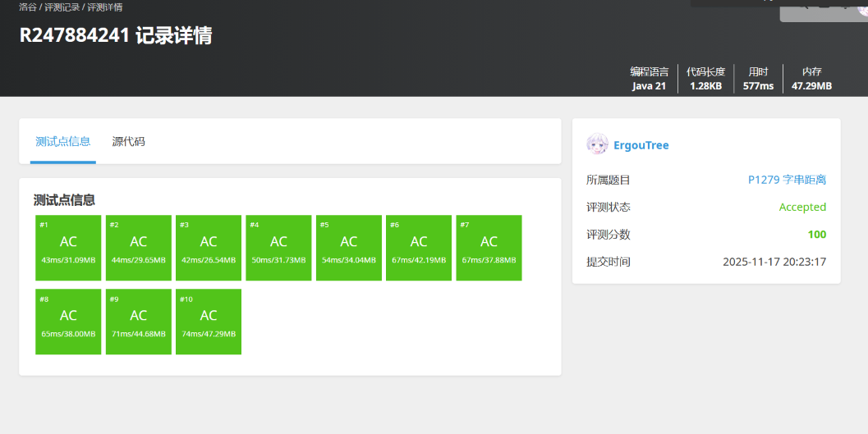Click ErgouTree's user avatar icon
The width and height of the screenshot is (868, 434).
pyautogui.click(x=597, y=145)
